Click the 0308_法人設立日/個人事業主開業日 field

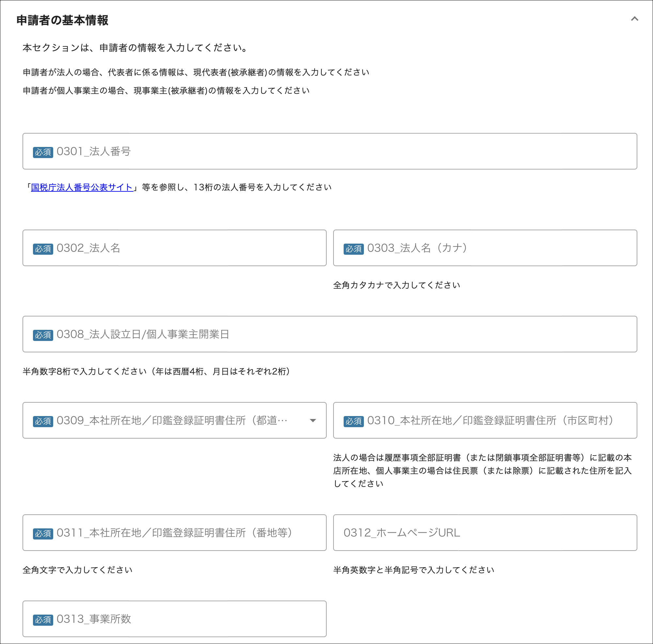point(330,334)
